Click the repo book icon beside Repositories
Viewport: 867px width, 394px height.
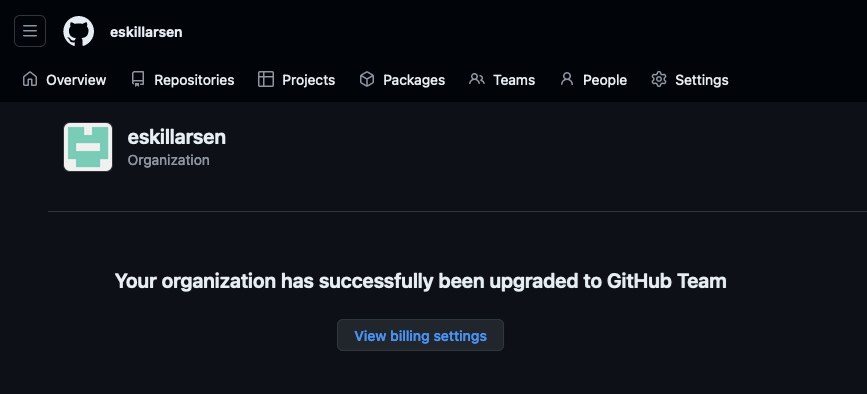tap(138, 80)
